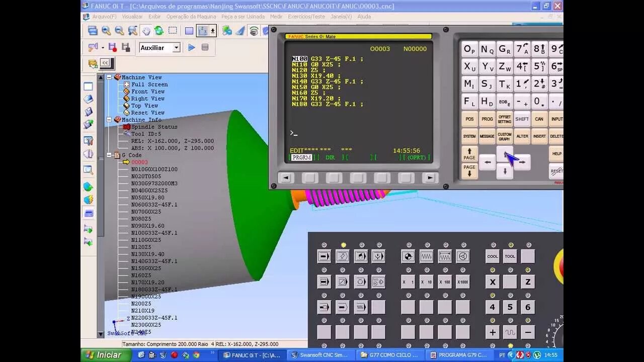Screen dimensions: 644x362
Task: Click the Iniciar start button
Action: (106, 355)
